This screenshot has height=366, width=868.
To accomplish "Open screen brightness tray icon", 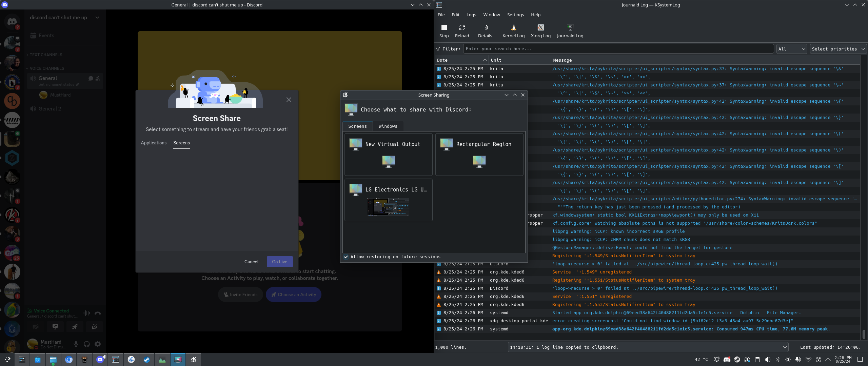I will click(x=788, y=360).
